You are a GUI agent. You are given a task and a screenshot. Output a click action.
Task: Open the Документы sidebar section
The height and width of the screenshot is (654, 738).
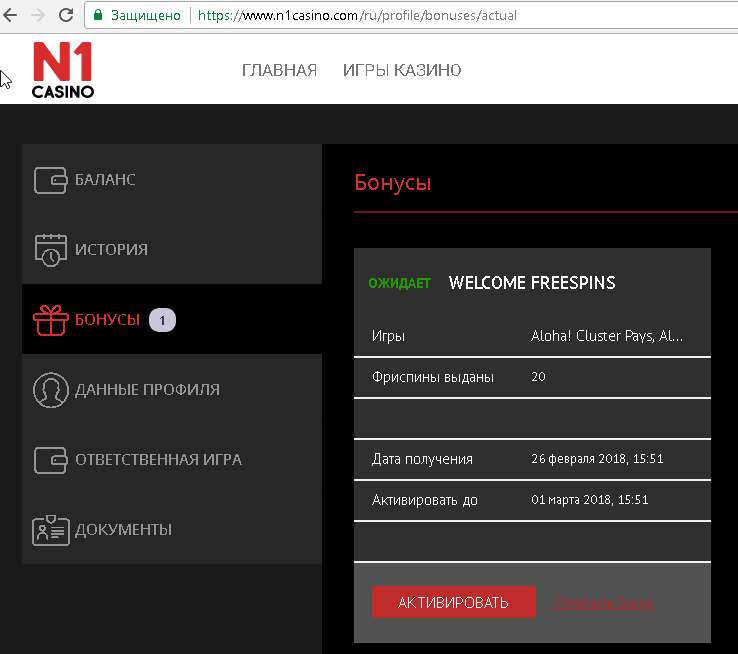172,529
